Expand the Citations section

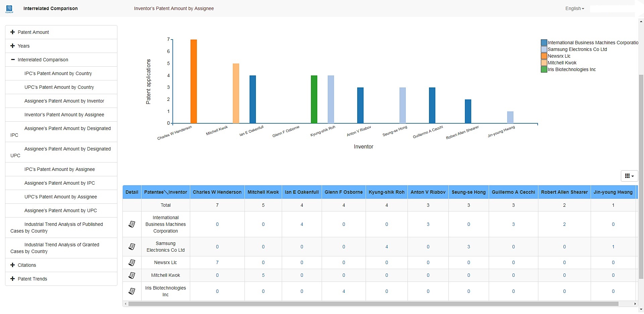tap(61, 265)
